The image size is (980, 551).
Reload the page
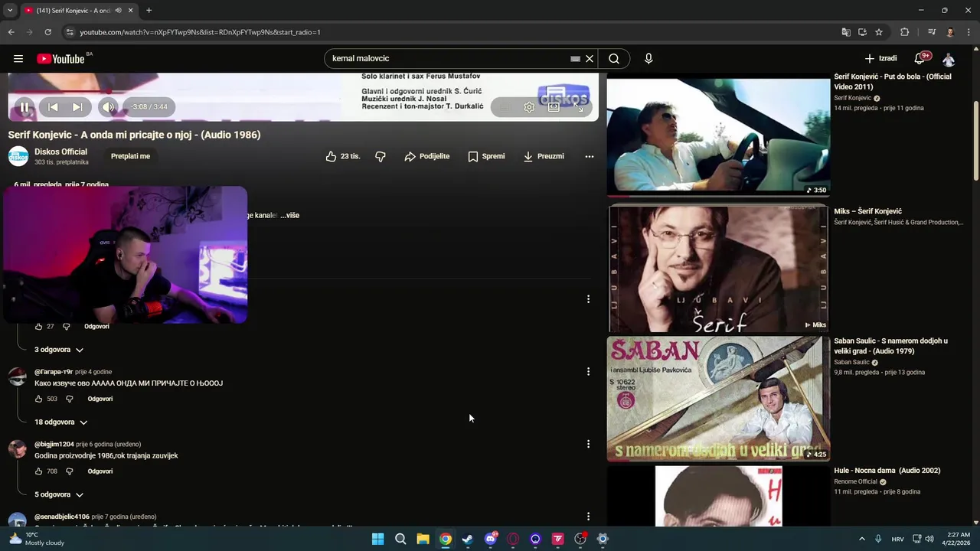[47, 32]
